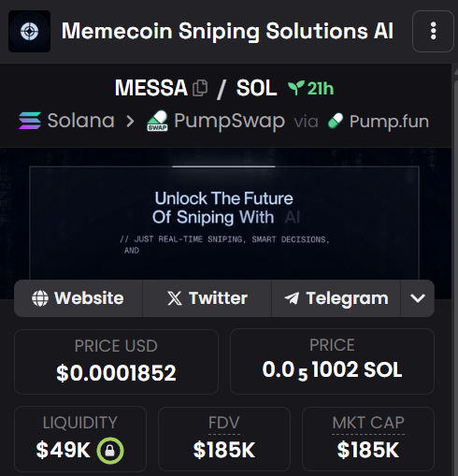Viewport: 458px width, 476px height.
Task: Click the PRICE USD value box
Action: [116, 362]
